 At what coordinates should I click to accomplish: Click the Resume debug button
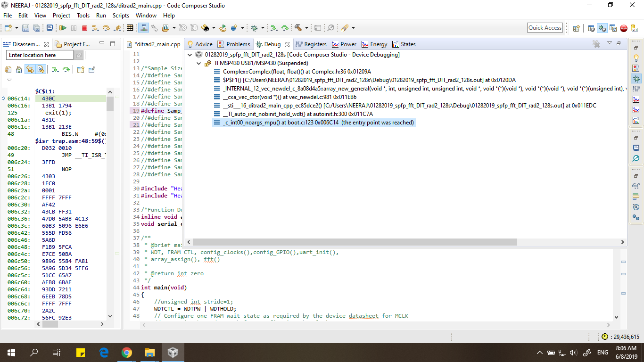tap(62, 28)
